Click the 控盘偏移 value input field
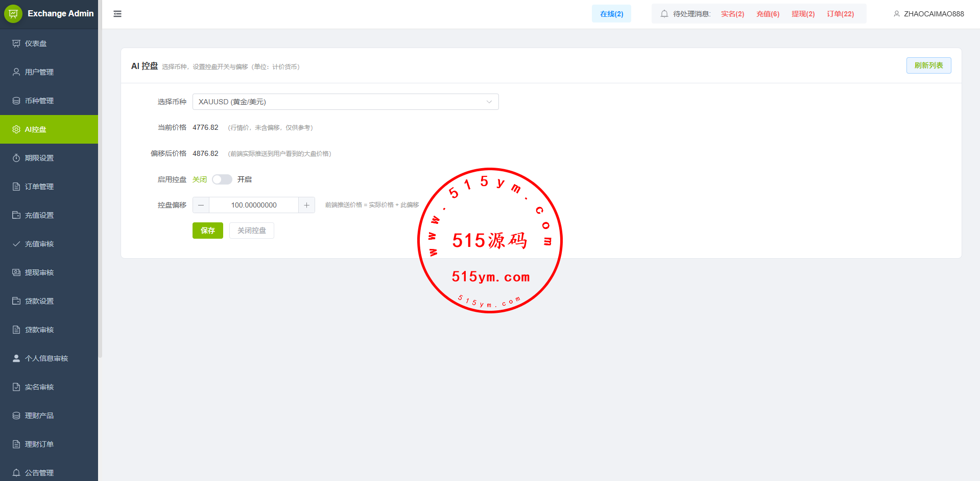The width and height of the screenshot is (980, 481). [x=254, y=205]
